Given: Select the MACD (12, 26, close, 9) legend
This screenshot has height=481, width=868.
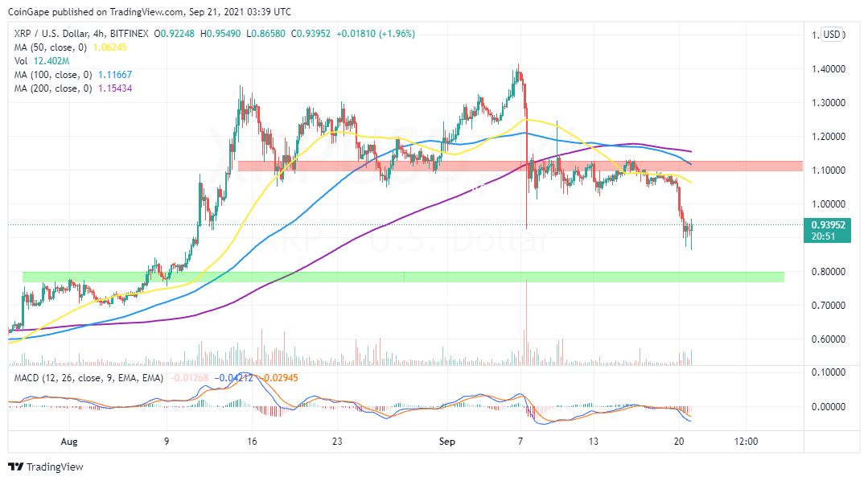Looking at the screenshot, I should click(88, 378).
